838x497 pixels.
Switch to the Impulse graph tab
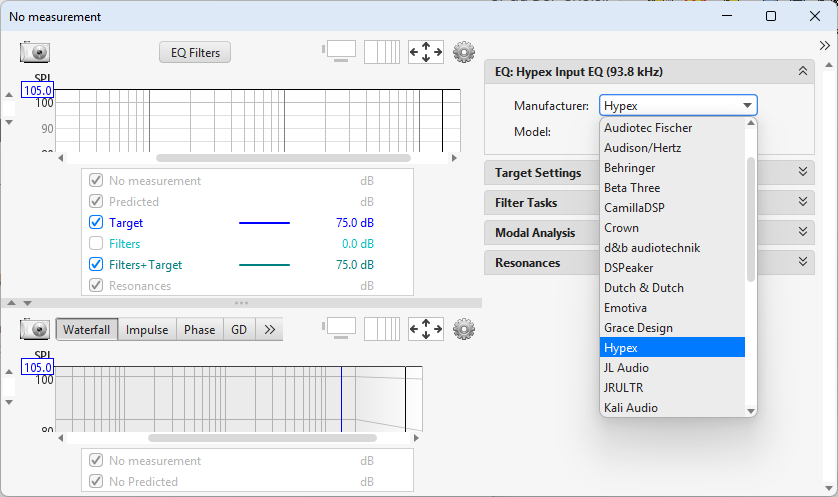[x=147, y=330]
